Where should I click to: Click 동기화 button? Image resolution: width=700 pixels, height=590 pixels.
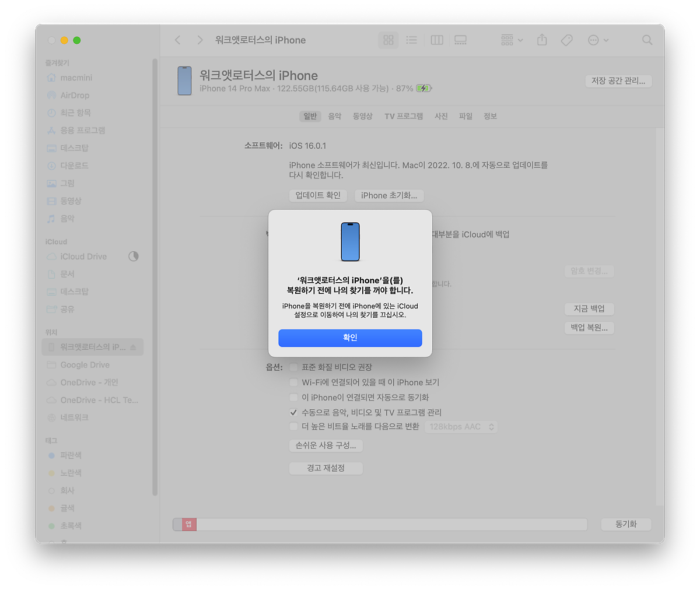[626, 524]
